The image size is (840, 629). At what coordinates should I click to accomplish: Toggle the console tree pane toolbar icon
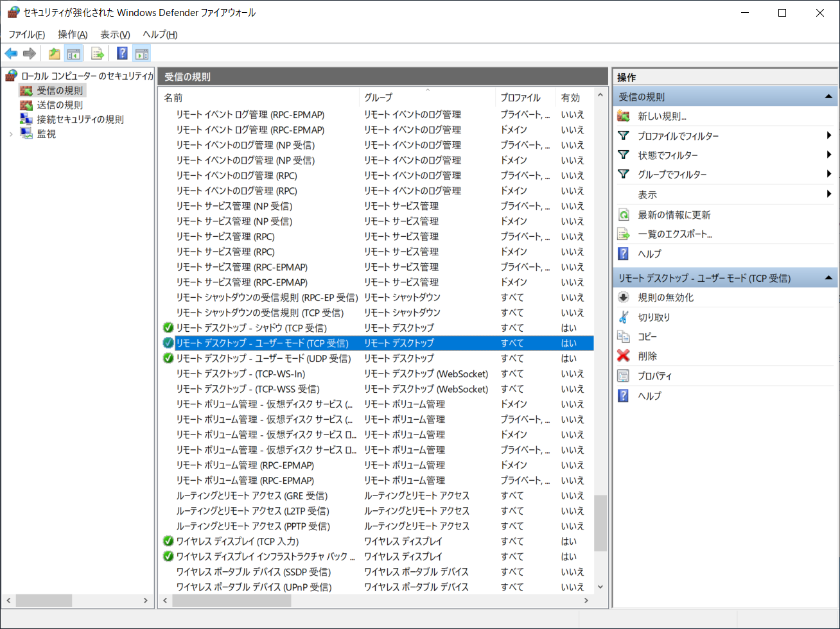click(74, 53)
